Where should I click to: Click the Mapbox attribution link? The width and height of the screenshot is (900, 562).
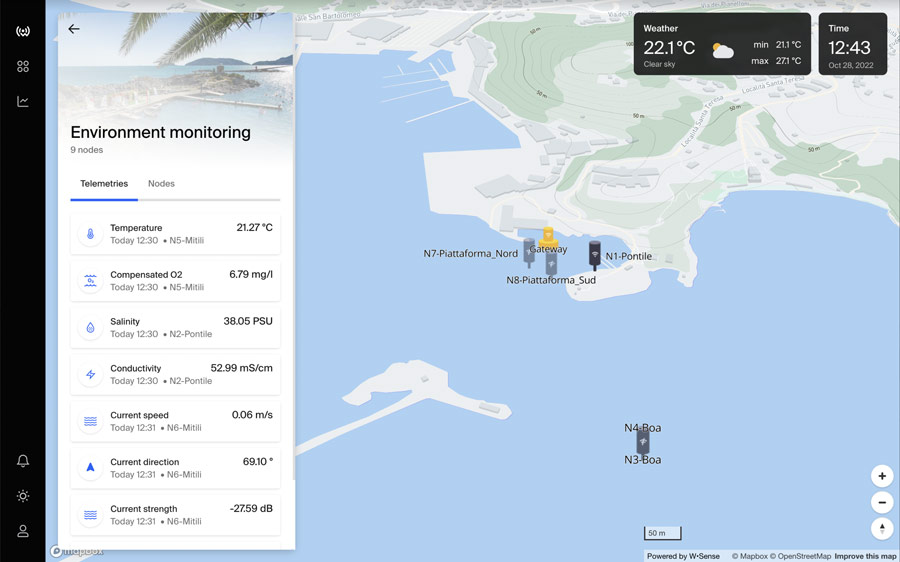point(750,556)
